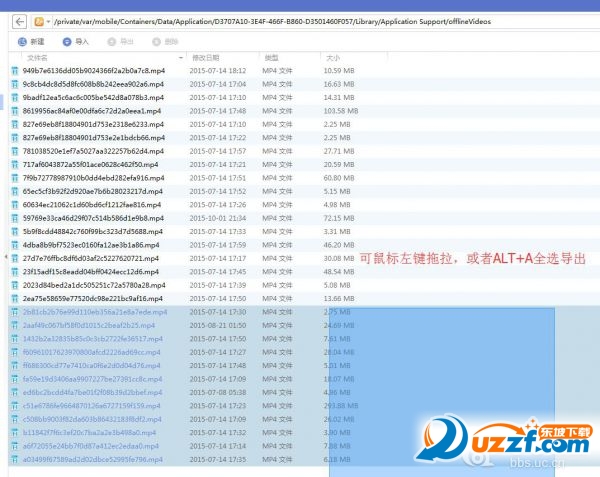This screenshot has width=600, height=477.
Task: Click file icon of 781038520e1ef7a5027aa322257b62d4.mp4
Action: coord(15,151)
